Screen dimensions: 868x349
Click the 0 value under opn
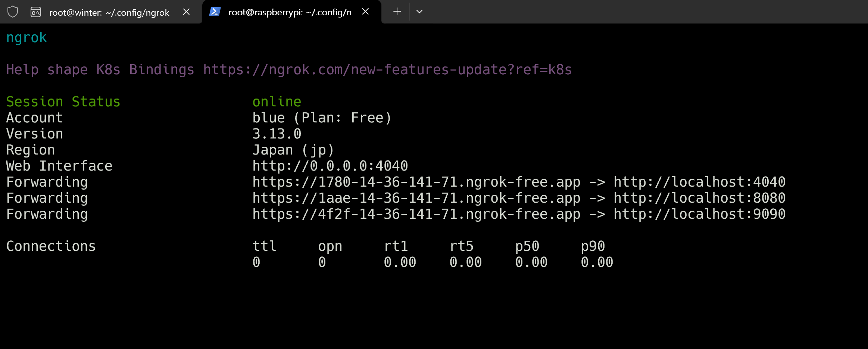point(322,262)
